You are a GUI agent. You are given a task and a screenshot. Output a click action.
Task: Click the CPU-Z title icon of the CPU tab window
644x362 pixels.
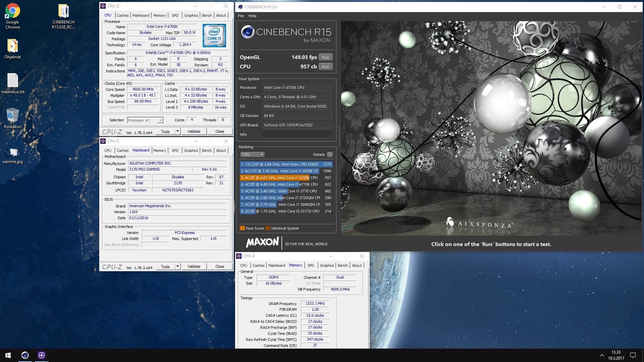(x=103, y=6)
